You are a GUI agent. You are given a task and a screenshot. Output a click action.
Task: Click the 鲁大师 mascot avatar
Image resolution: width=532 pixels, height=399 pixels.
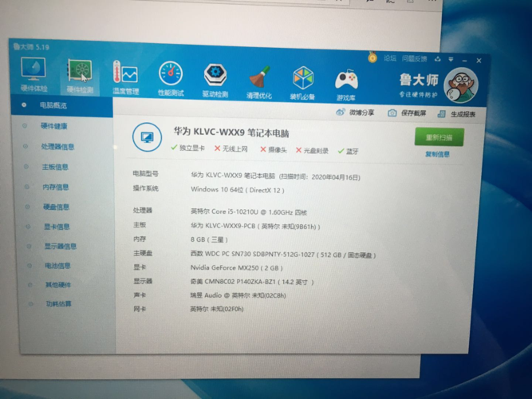(461, 85)
